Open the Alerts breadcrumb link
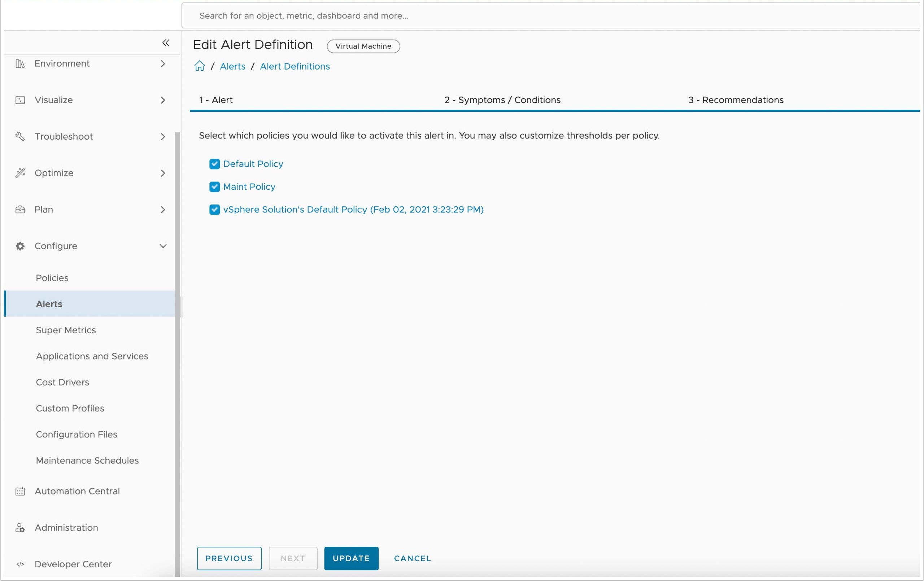Viewport: 924px width, 581px height. 232,66
